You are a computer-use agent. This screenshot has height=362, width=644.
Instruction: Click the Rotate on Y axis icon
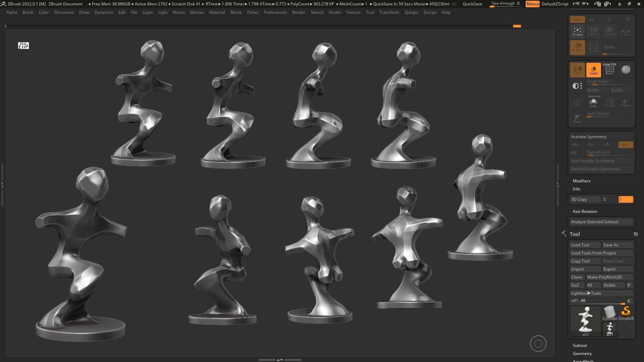pyautogui.click(x=609, y=19)
